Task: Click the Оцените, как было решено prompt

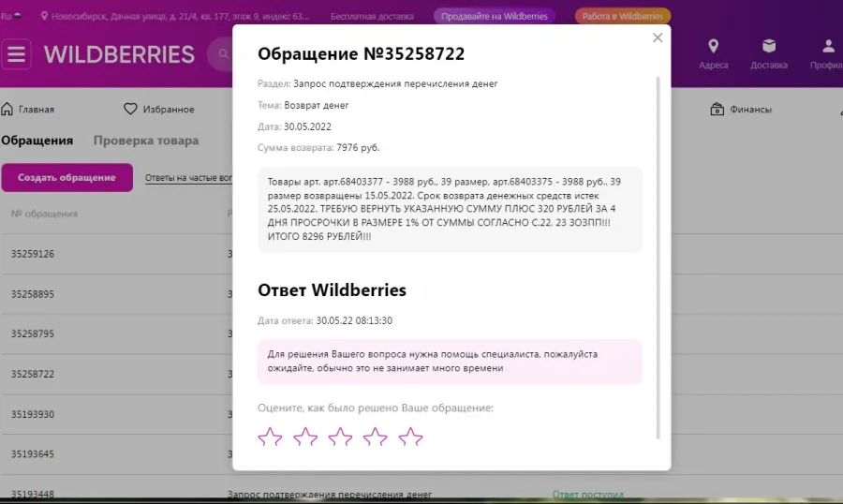Action: (x=376, y=408)
